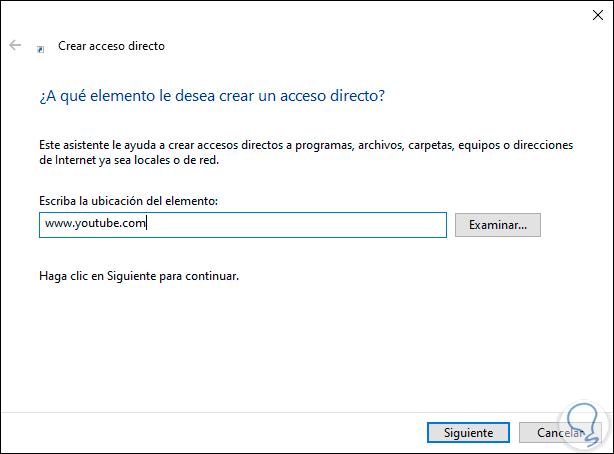Screen dimensions: 614x454
Task: Click the shortcut wizard icon beside title
Action: pyautogui.click(x=41, y=47)
